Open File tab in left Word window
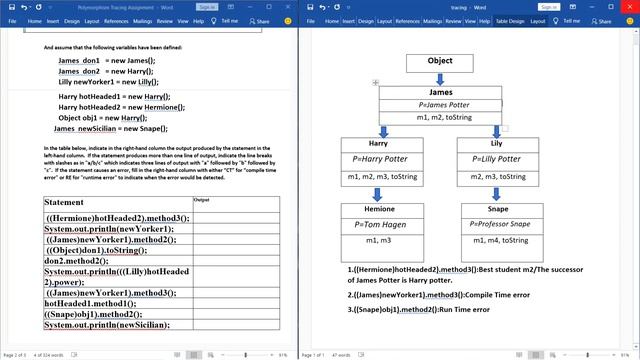The height and width of the screenshot is (360, 640). point(12,21)
